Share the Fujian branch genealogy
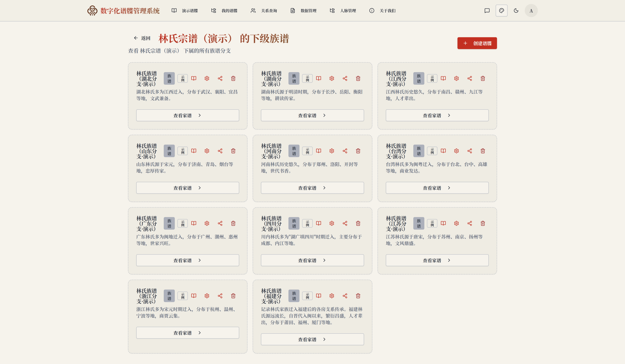The image size is (625, 364). 345,296
